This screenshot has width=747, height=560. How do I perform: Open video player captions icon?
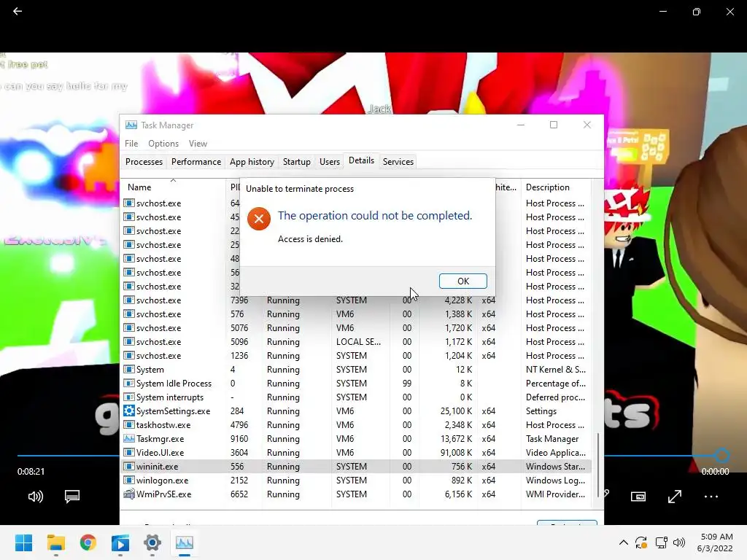[x=72, y=497]
